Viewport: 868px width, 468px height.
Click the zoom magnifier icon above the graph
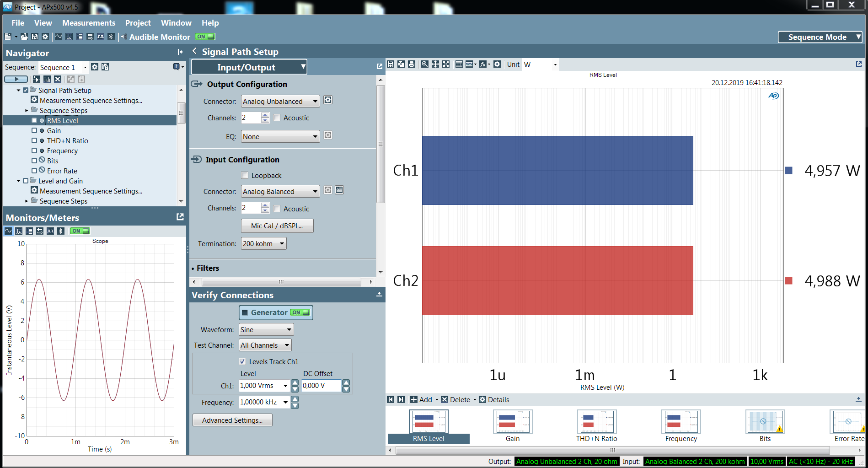click(x=425, y=65)
